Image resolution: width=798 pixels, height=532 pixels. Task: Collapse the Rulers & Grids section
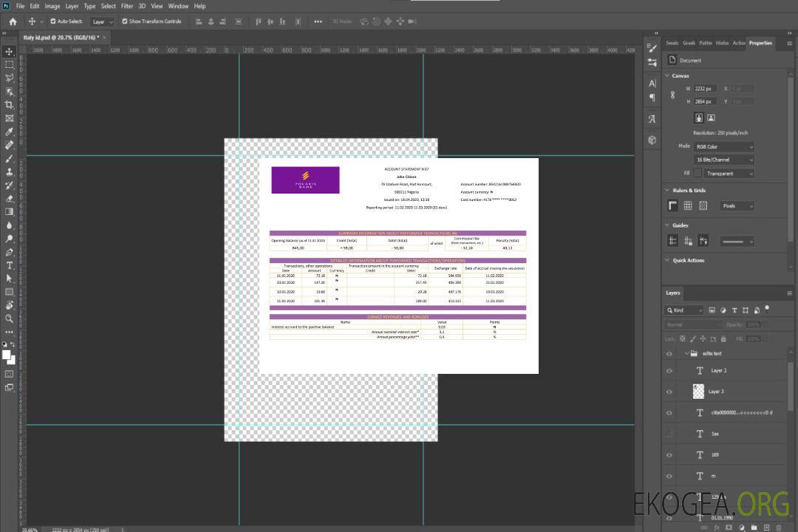(x=668, y=191)
